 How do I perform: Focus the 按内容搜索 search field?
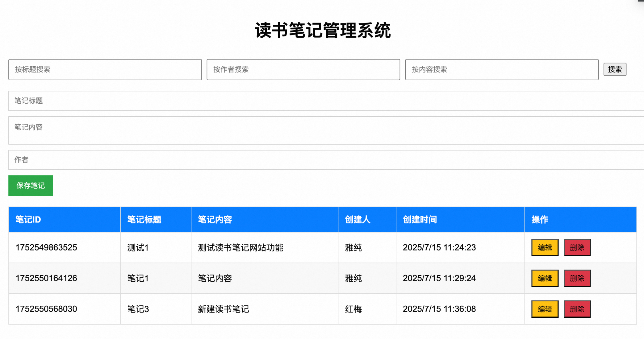[x=501, y=70]
